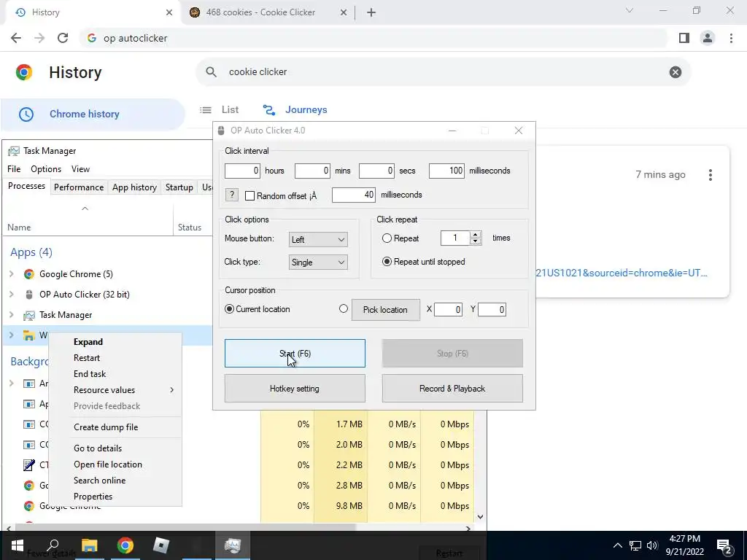
Task: Open Chrome side panel icon
Action: click(x=684, y=38)
